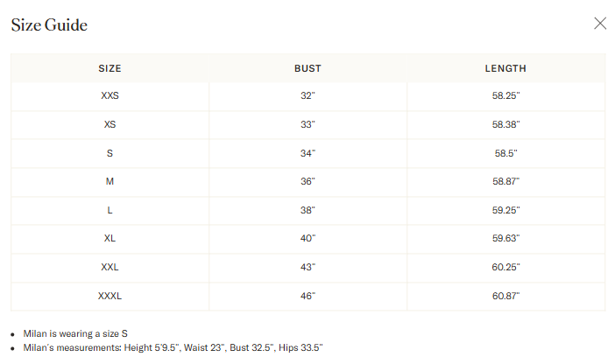This screenshot has height=364, width=615.
Task: Click the 36" bust value
Action: [307, 181]
